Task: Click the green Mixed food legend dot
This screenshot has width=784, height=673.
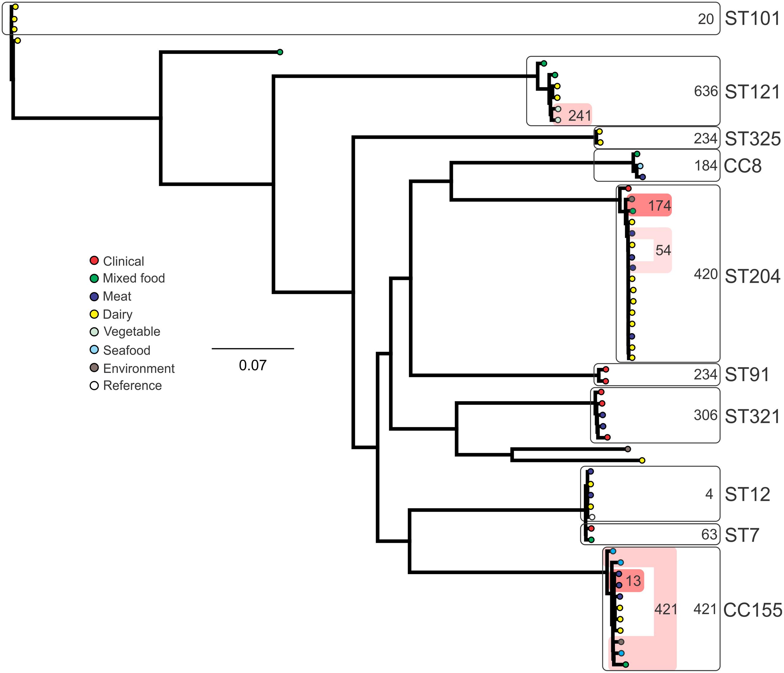Action: (x=94, y=278)
